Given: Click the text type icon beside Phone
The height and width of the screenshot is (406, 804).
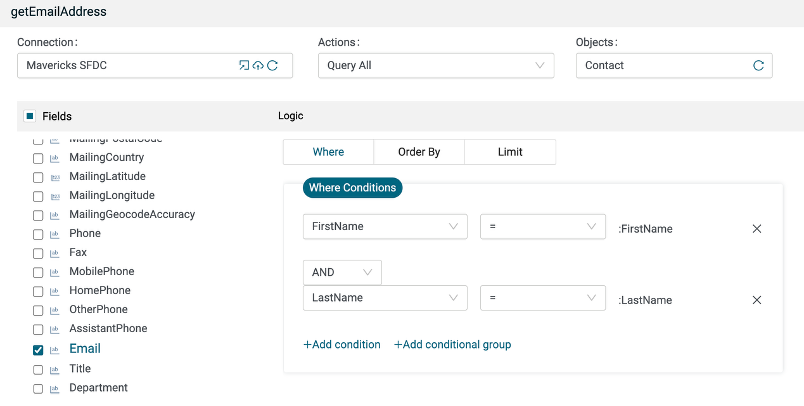Looking at the screenshot, I should coord(54,234).
